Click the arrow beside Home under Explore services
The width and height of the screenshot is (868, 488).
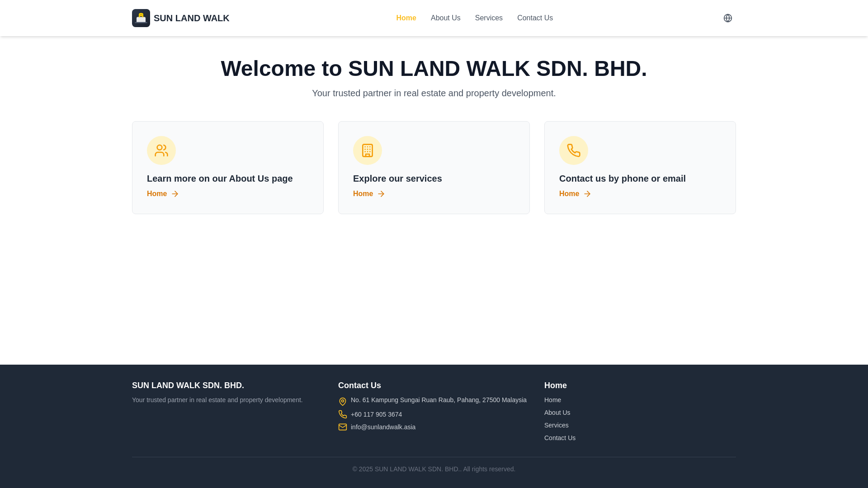381,194
